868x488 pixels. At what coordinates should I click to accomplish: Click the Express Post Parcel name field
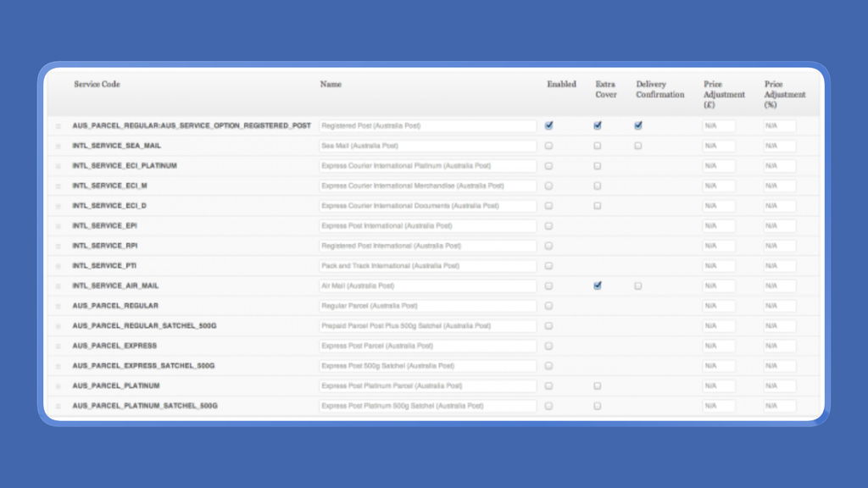click(428, 346)
